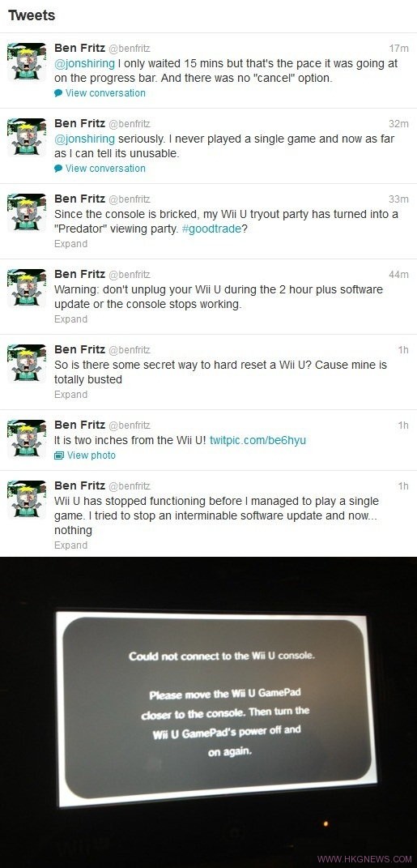Open the #goodtrade hashtag

coord(212,229)
